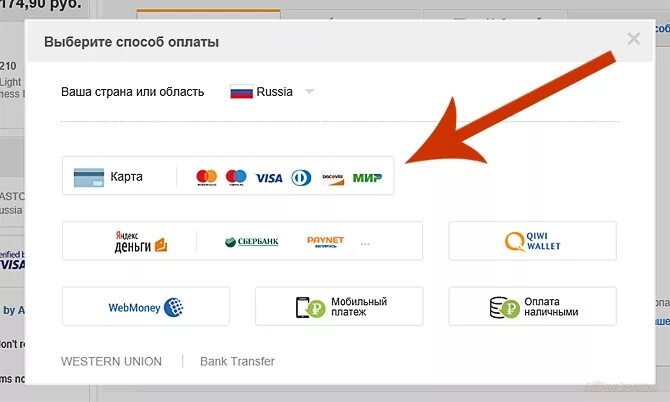The width and height of the screenshot is (670, 402).
Task: Choose the PAYNET payment logo
Action: [325, 242]
